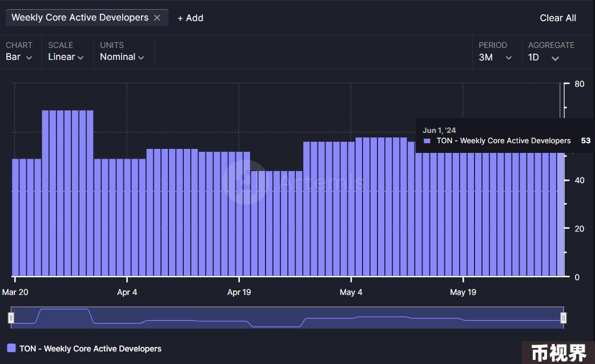Click the tooltip value 53

point(585,141)
